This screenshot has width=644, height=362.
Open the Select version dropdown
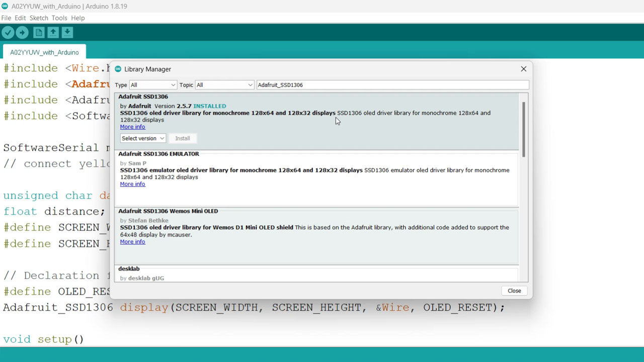point(143,138)
